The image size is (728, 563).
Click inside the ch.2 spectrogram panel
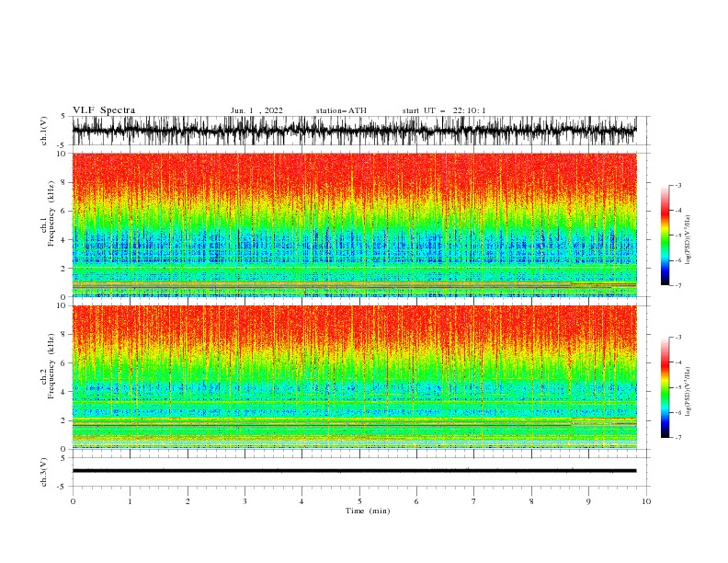(x=354, y=377)
